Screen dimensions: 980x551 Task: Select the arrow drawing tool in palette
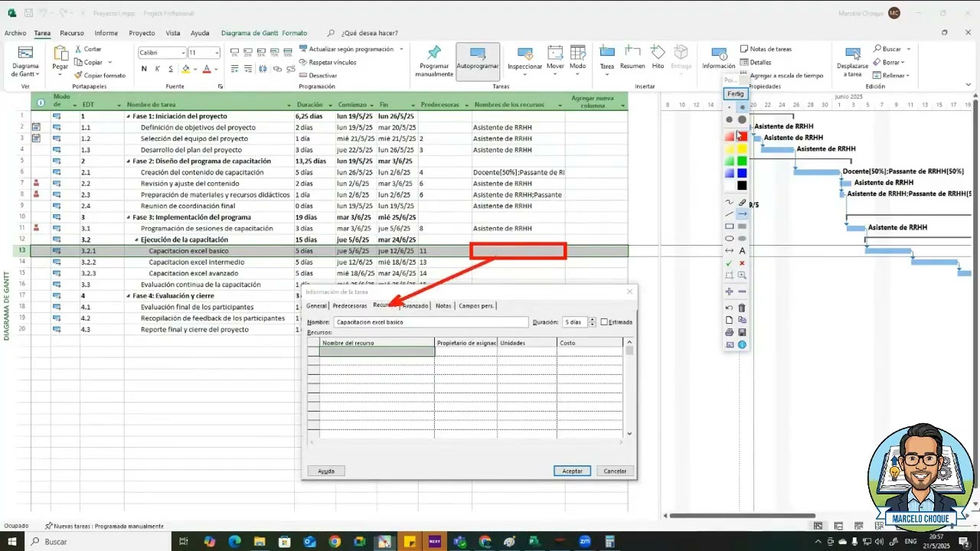[x=742, y=214]
